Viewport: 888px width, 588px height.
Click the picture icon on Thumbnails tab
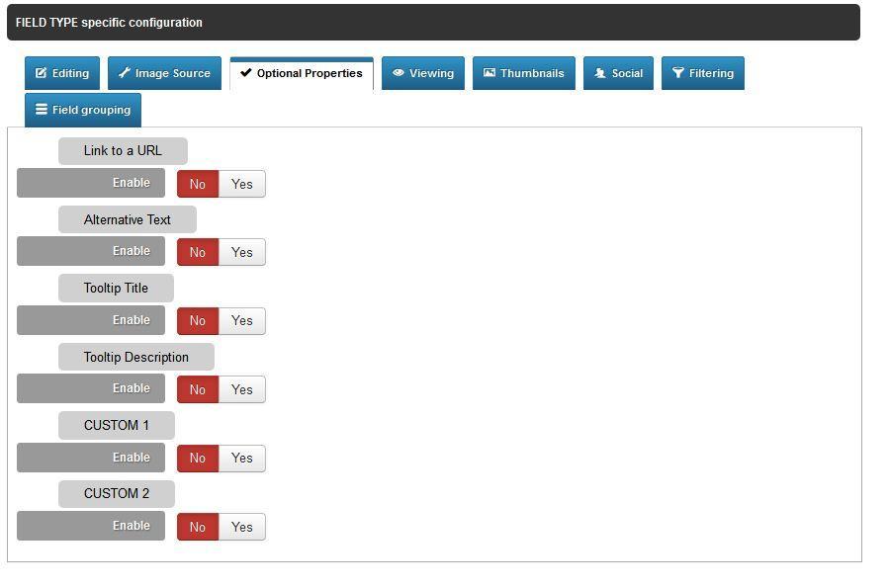pyautogui.click(x=489, y=72)
